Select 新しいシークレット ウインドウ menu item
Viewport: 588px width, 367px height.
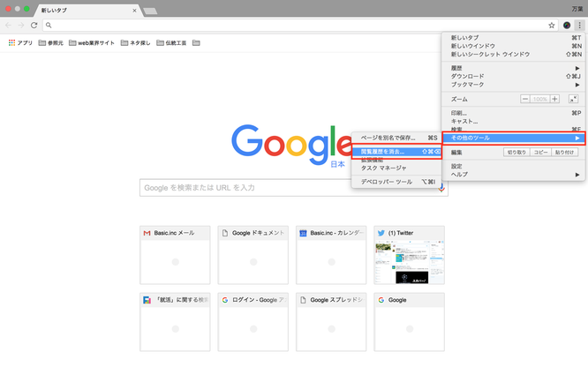point(513,55)
